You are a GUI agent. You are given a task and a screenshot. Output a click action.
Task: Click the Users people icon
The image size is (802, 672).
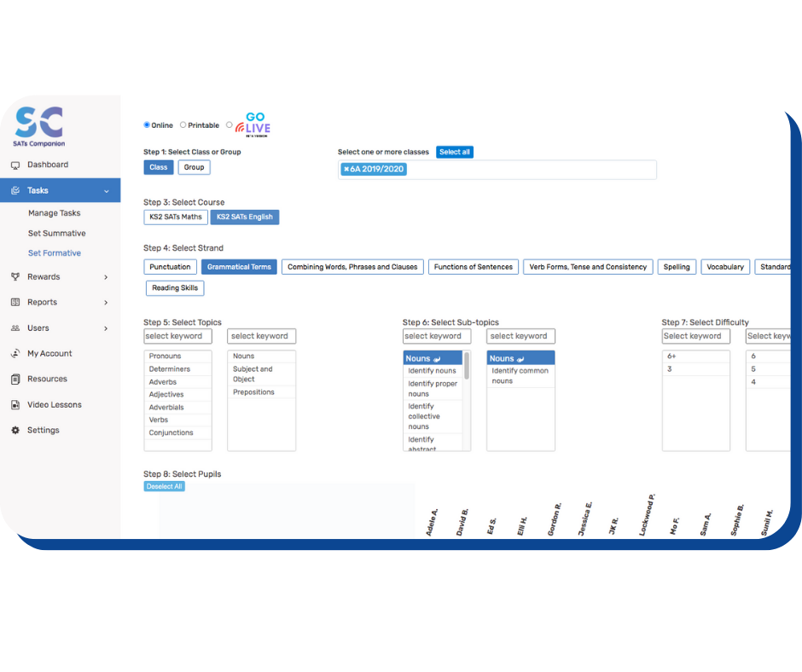[15, 327]
